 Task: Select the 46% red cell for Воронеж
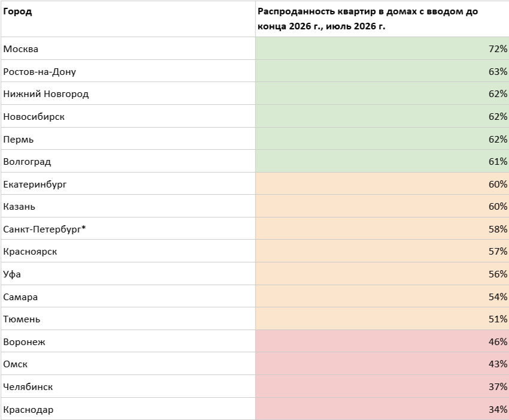coord(382,341)
